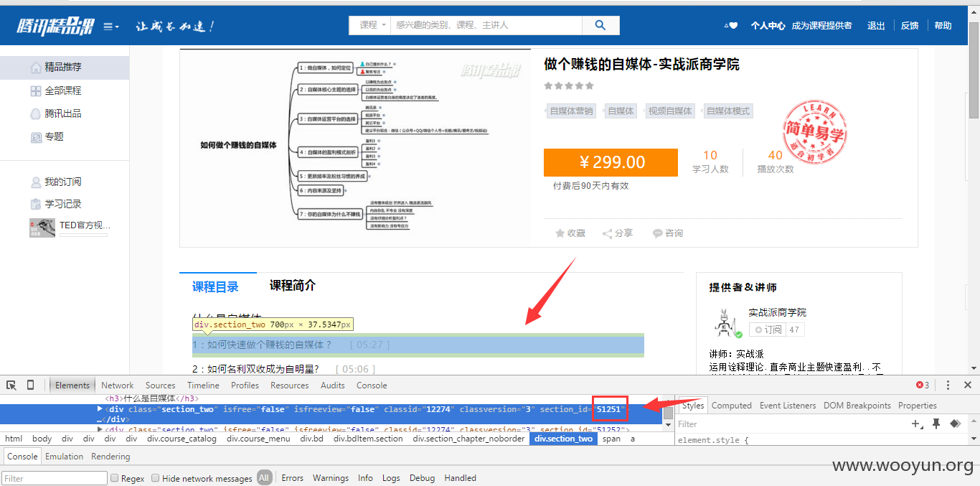Enable the Regex checkbox in console filter
980x486 pixels.
[x=114, y=478]
